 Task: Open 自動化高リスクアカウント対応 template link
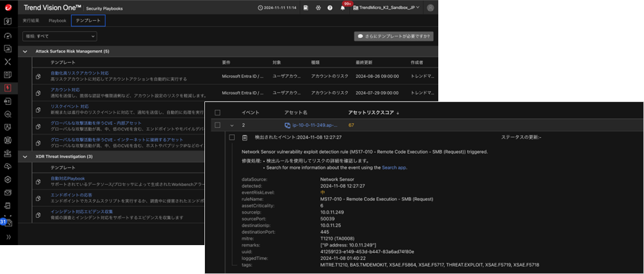(x=79, y=73)
